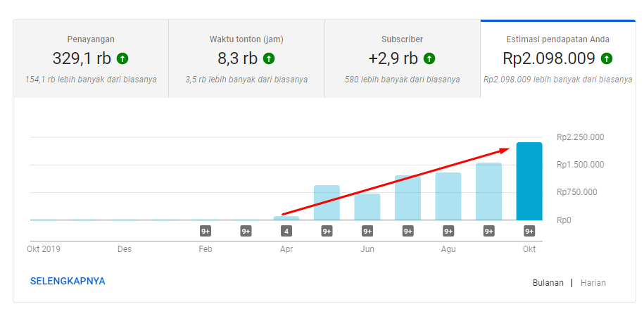Click the 9+ video marker above Jun
Image resolution: width=644 pixels, height=321 pixels.
point(367,231)
